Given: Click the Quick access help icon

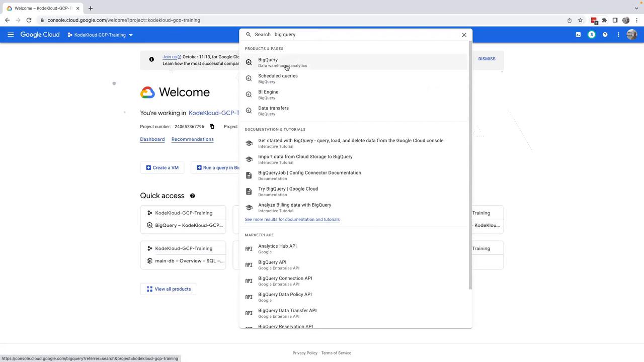Looking at the screenshot, I should tap(192, 196).
